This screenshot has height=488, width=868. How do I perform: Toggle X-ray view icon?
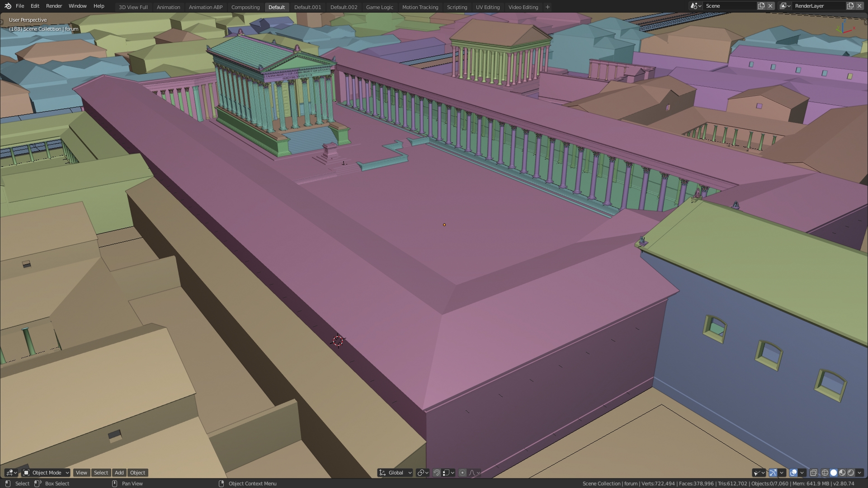point(813,473)
